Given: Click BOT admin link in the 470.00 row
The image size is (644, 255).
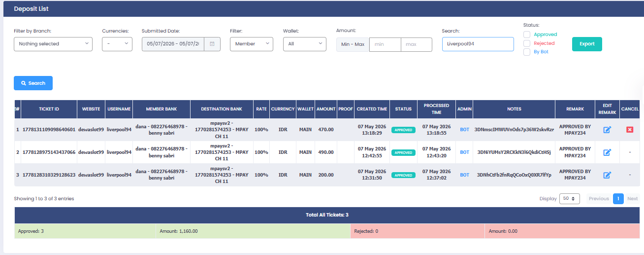Looking at the screenshot, I should pyautogui.click(x=464, y=130).
